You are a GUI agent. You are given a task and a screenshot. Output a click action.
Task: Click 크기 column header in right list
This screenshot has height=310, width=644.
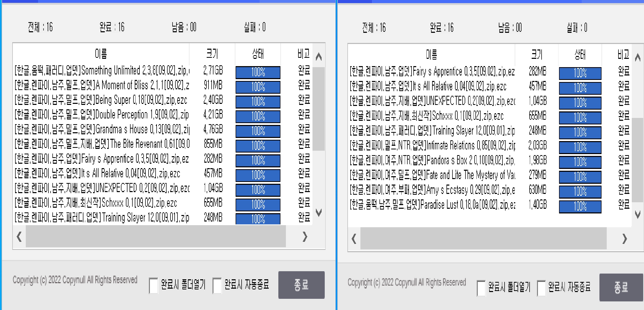pyautogui.click(x=537, y=55)
